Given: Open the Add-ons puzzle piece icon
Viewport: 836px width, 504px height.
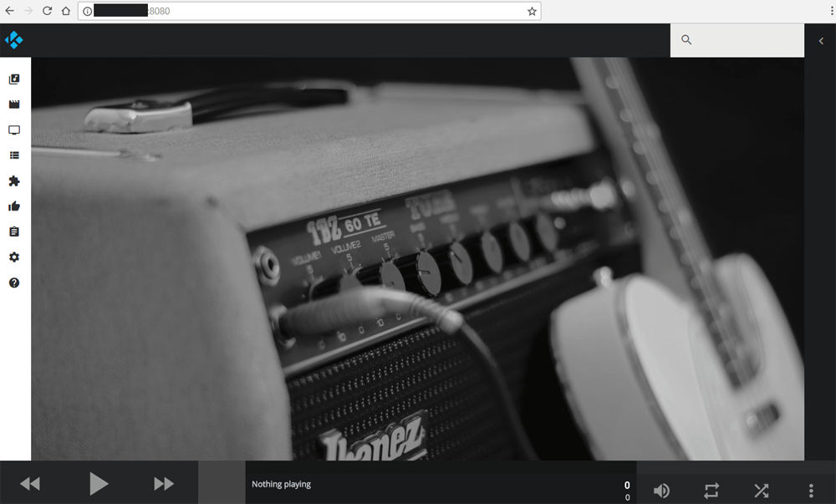Looking at the screenshot, I should click(14, 181).
